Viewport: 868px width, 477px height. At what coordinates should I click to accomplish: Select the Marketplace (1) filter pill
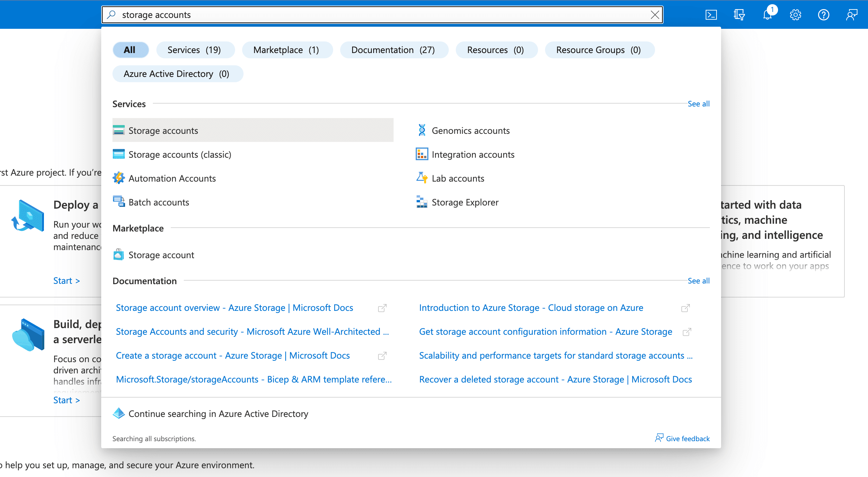286,50
